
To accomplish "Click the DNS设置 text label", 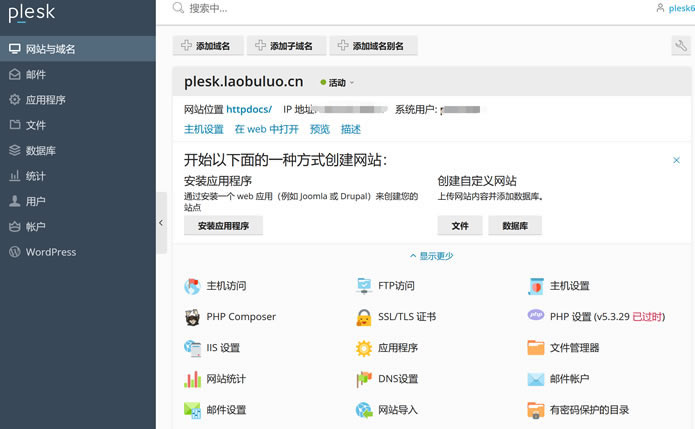I will point(398,379).
